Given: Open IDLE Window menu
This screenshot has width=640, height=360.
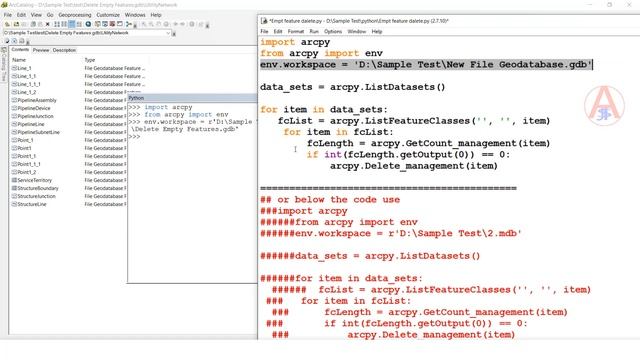Looking at the screenshot, I should 356,31.
